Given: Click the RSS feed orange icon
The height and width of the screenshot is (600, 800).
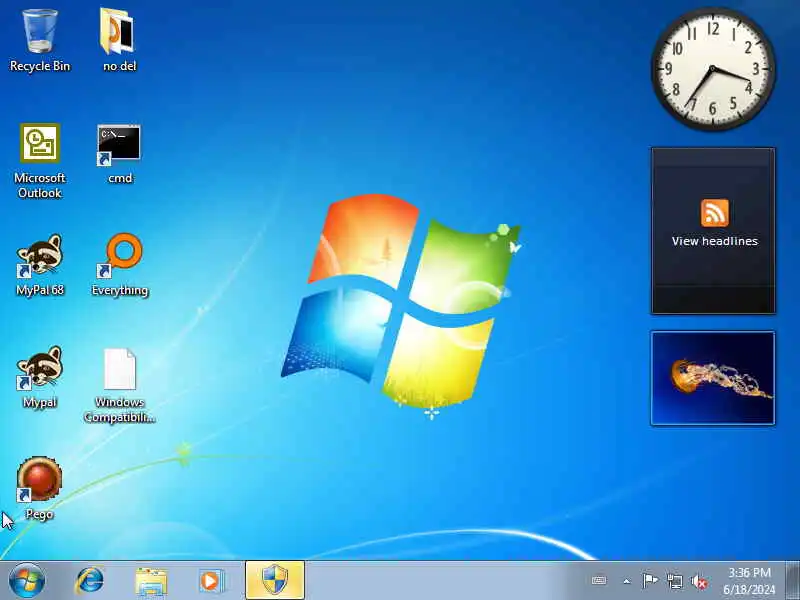Looking at the screenshot, I should 714,213.
